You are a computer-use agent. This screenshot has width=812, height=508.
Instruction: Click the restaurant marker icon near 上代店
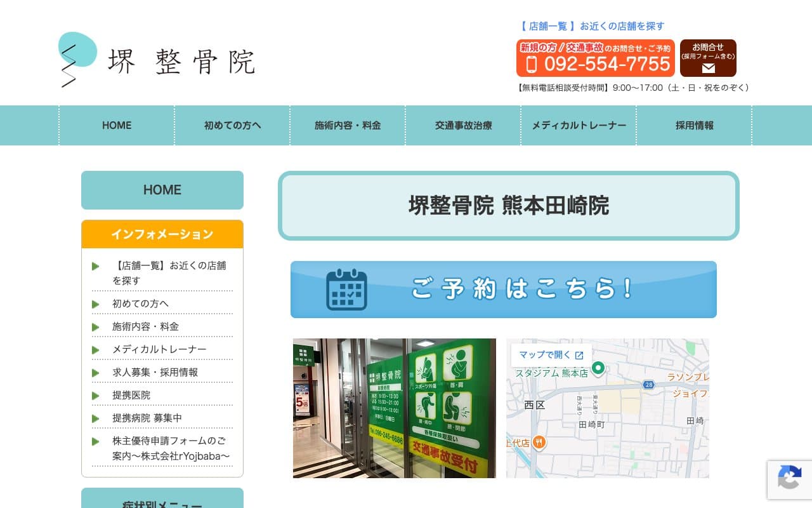(x=539, y=443)
